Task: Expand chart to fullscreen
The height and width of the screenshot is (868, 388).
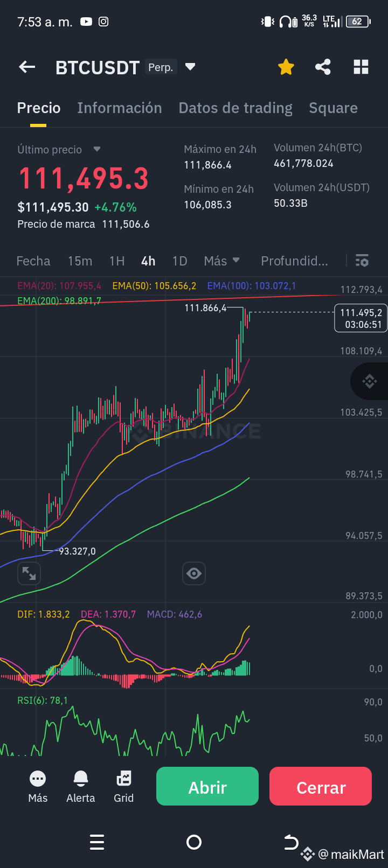Action: (29, 573)
